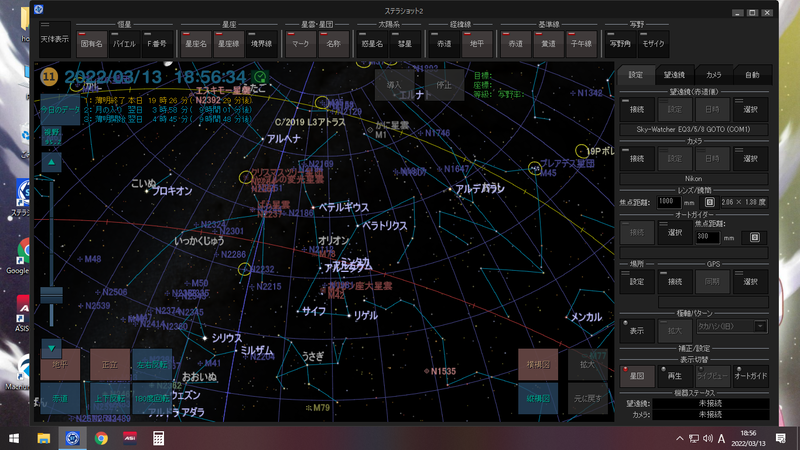This screenshot has height=450, width=800.
Task: Click the 視野 field of view indicator
Action: 52,136
